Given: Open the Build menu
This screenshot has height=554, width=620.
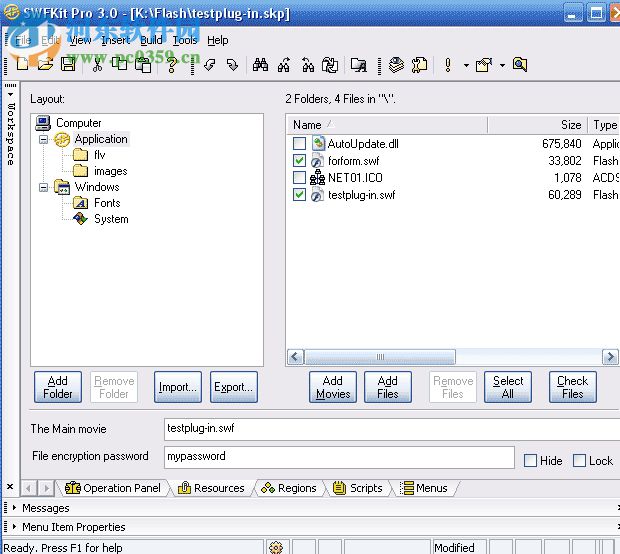Looking at the screenshot, I should [x=151, y=40].
